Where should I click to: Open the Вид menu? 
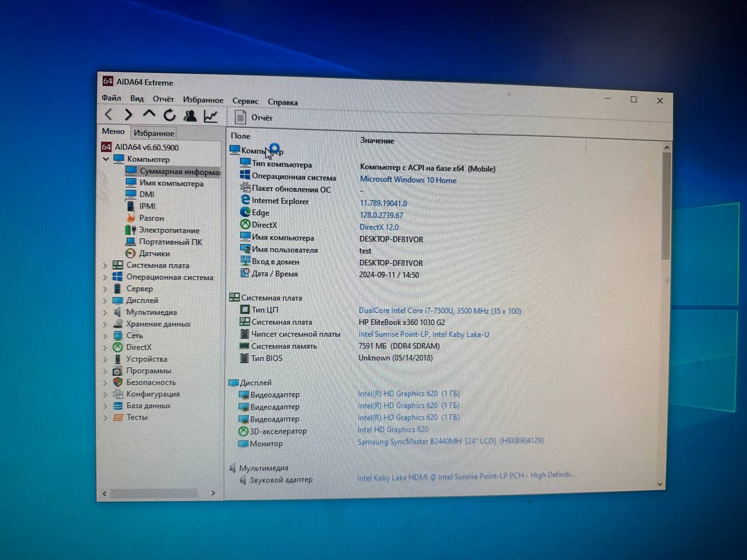click(137, 99)
